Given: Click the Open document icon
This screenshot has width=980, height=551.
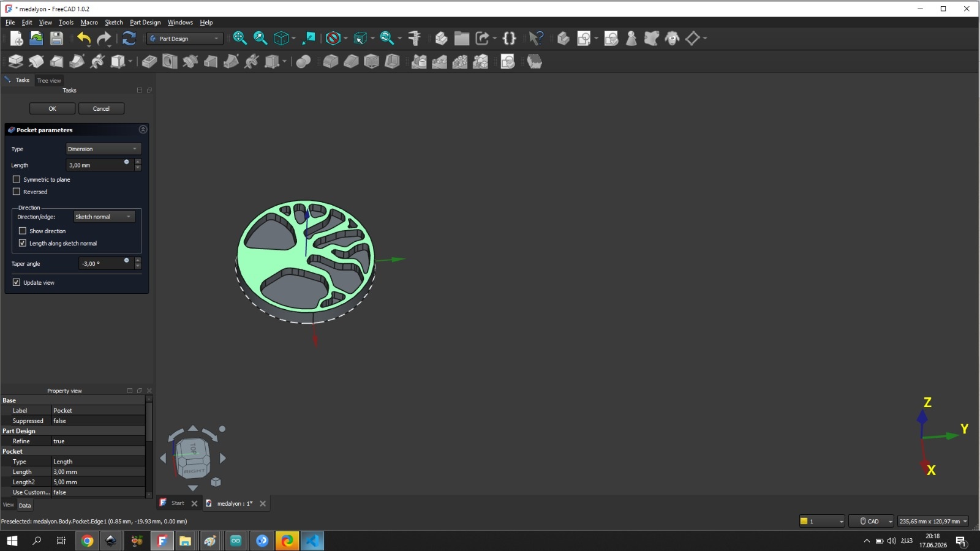Looking at the screenshot, I should pos(37,39).
